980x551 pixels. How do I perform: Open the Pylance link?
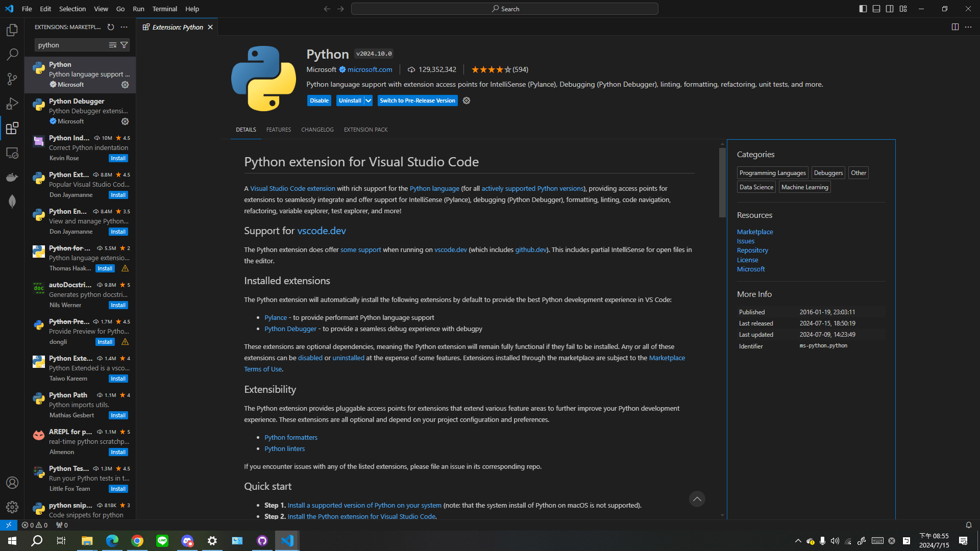276,317
